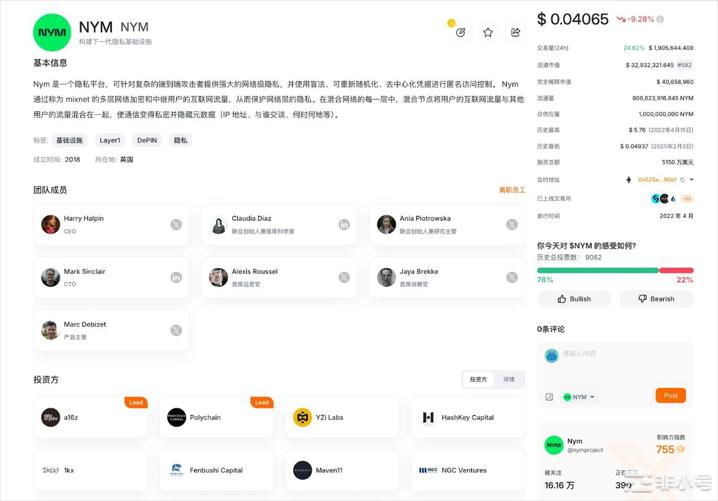718x501 pixels.
Task: Open Harry Halpin's name link
Action: 84,218
